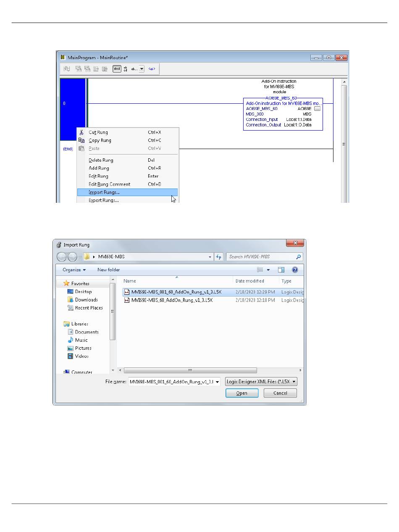Select Music library
This screenshot has height=532, width=399.
[x=81, y=340]
